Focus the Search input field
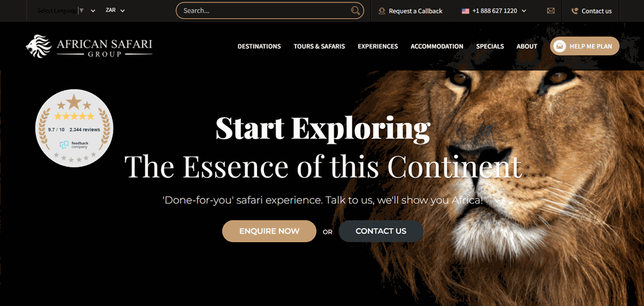Image resolution: width=644 pixels, height=306 pixels. (x=265, y=11)
